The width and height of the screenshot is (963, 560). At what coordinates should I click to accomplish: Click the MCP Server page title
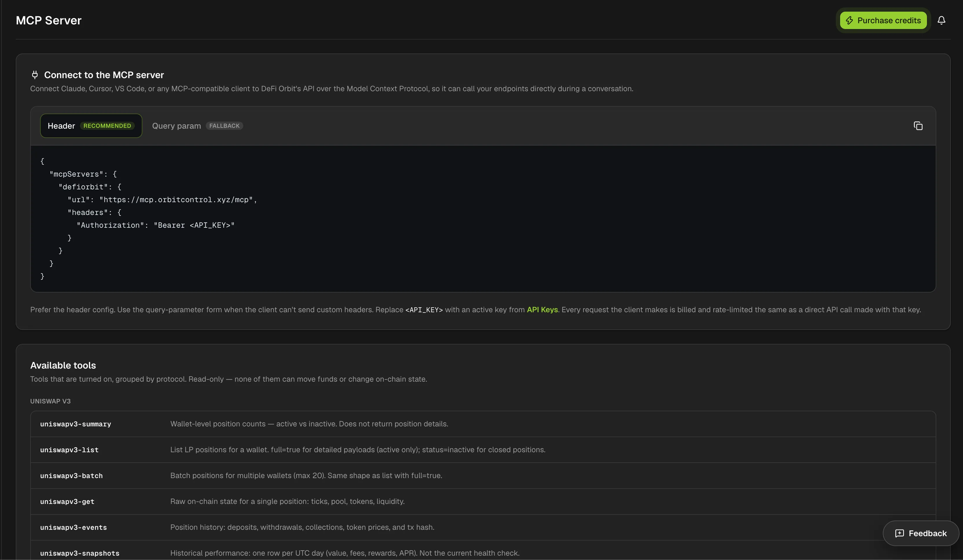49,20
